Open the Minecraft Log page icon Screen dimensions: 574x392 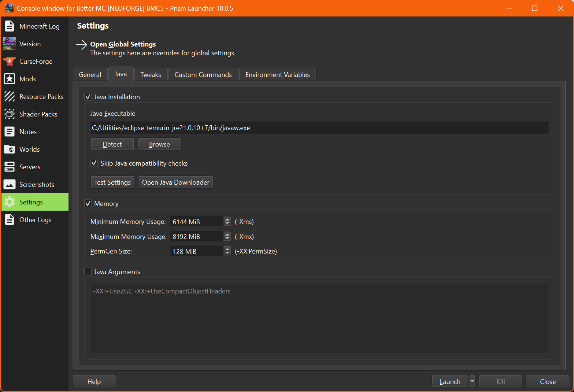tap(10, 26)
